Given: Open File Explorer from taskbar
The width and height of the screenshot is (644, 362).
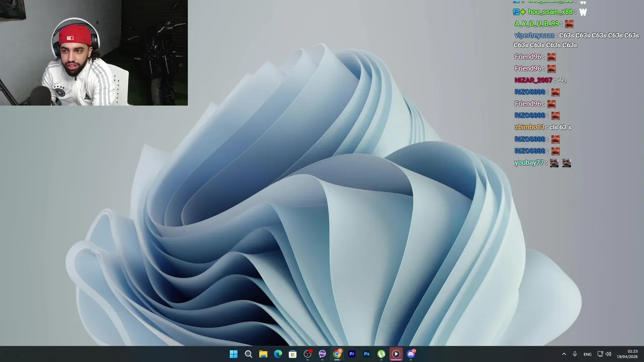Looking at the screenshot, I should click(263, 354).
